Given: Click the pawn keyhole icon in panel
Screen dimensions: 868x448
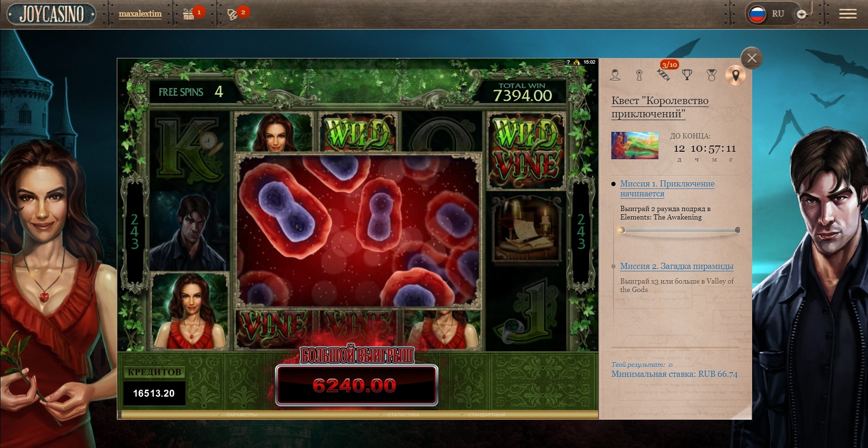Looking at the screenshot, I should [x=639, y=75].
